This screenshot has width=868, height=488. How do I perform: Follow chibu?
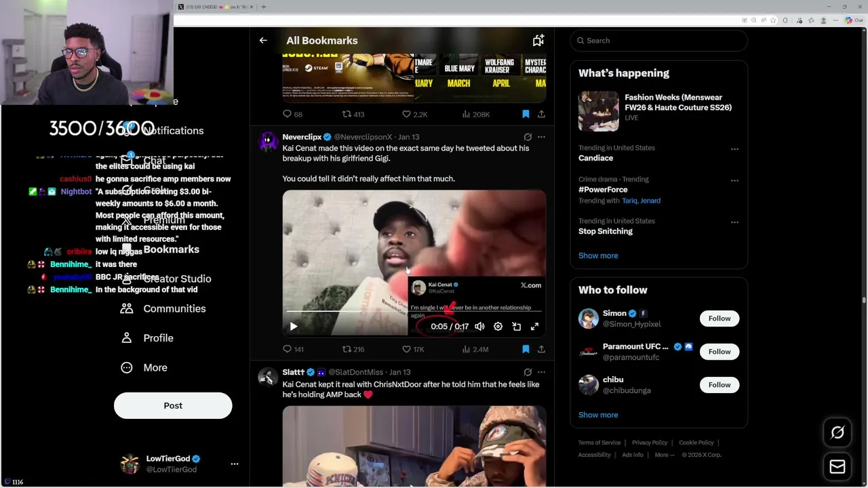click(719, 385)
